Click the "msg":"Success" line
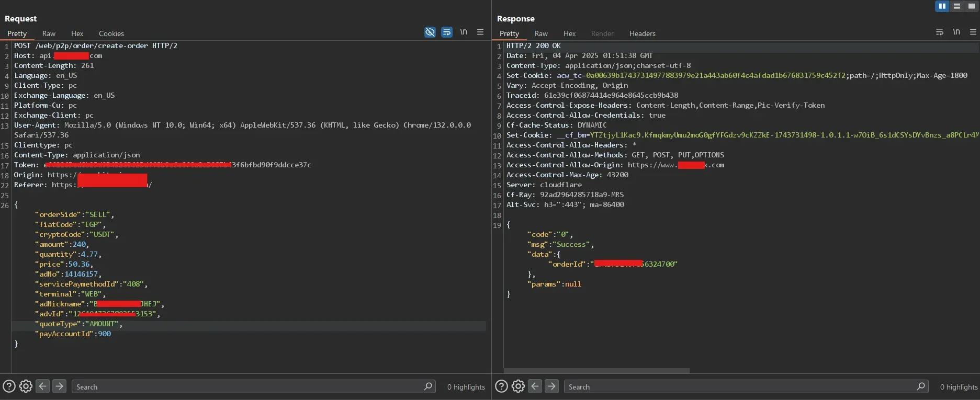The height and width of the screenshot is (400, 980). (560, 244)
